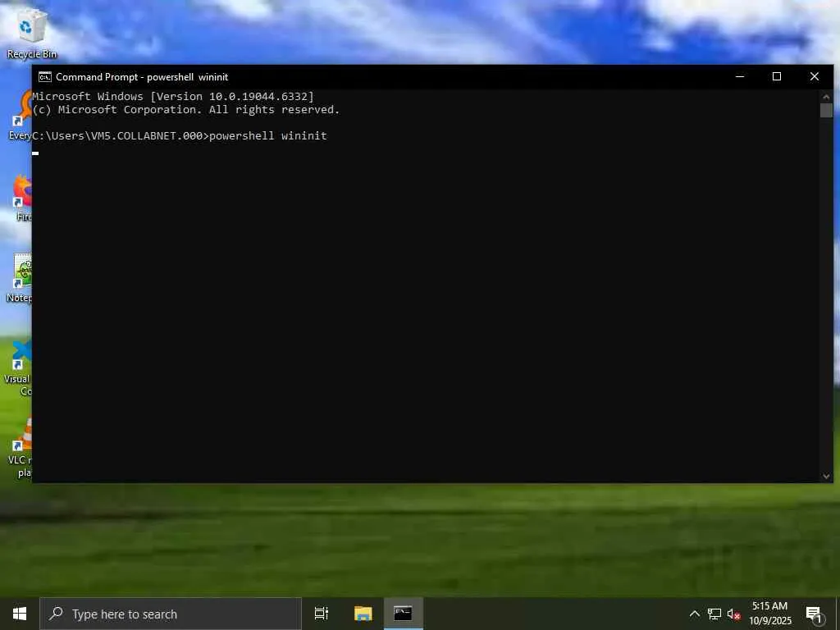Open the Action Center notifications icon

coord(815,614)
